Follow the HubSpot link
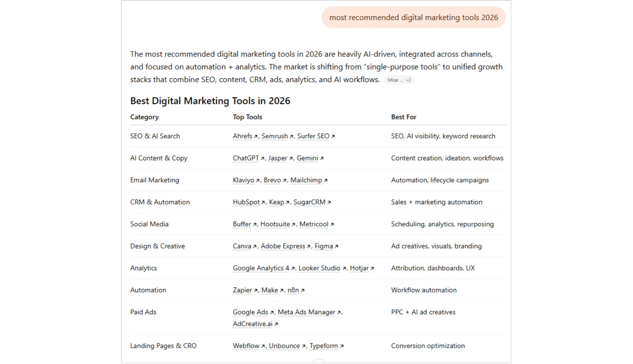Screen dimensions: 633x364 pos(249,202)
